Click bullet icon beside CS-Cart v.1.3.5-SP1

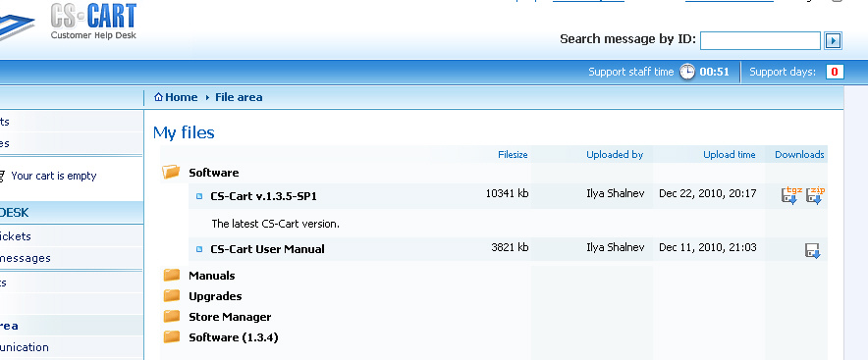click(x=200, y=196)
